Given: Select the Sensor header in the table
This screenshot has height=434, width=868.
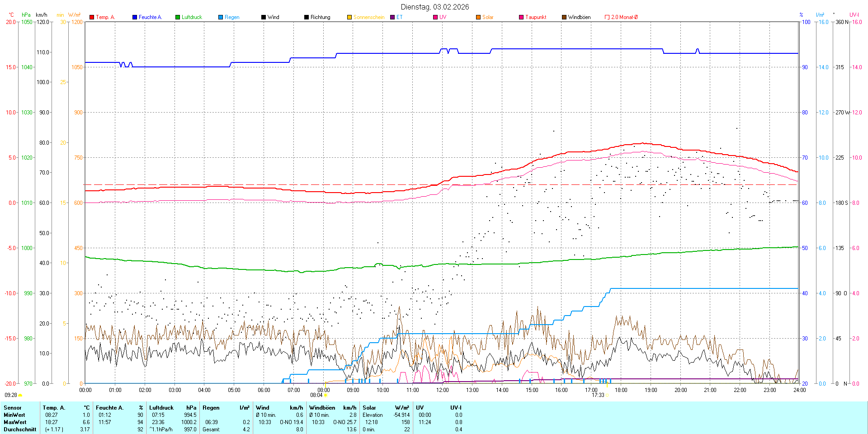Looking at the screenshot, I should click(13, 408).
